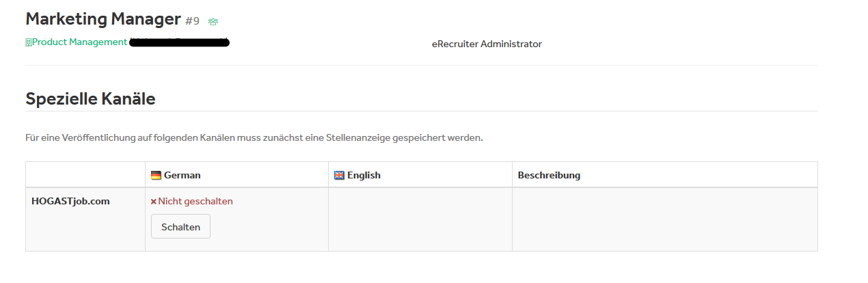Screen dimensions: 868x283
Task: Click the Nicht geschalten status text
Action: click(x=195, y=202)
